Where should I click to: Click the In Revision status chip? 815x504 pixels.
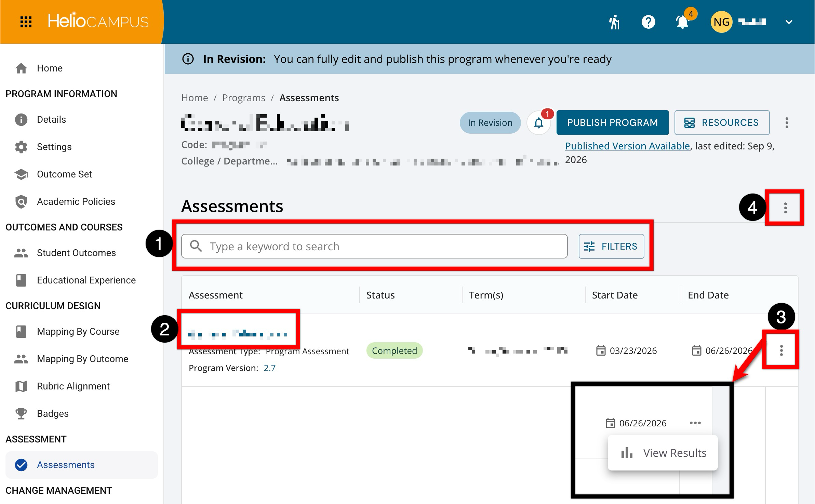point(490,123)
